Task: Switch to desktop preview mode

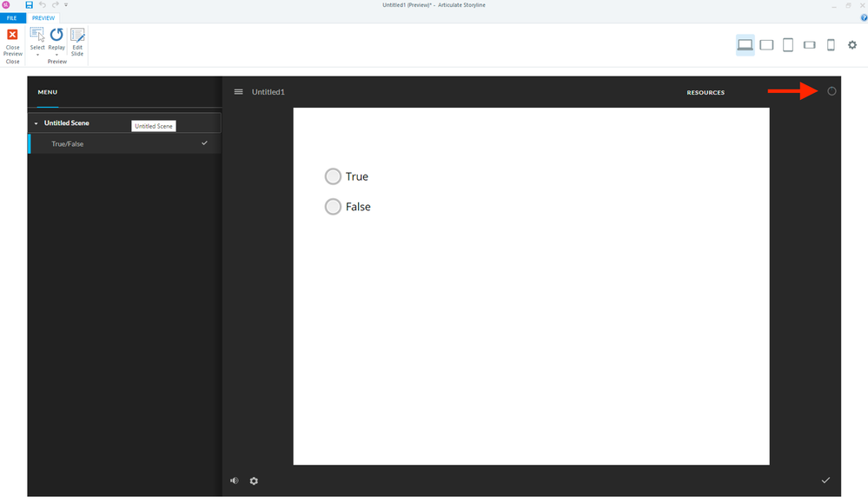Action: click(x=745, y=45)
